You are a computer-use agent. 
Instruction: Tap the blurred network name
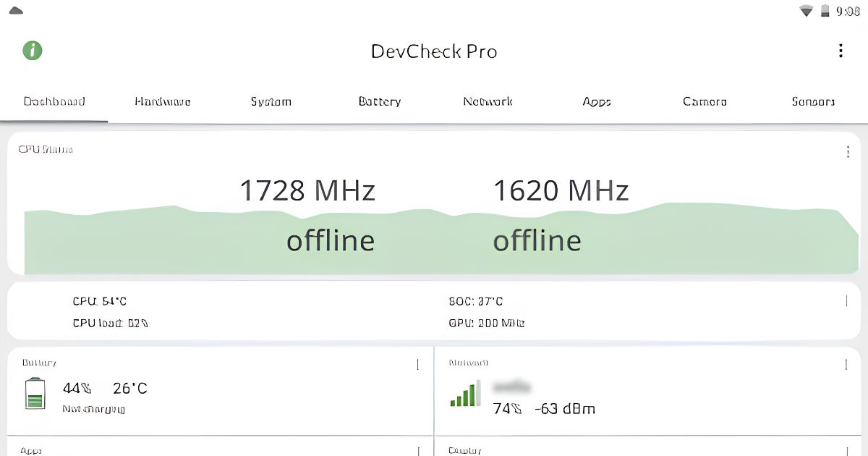511,387
